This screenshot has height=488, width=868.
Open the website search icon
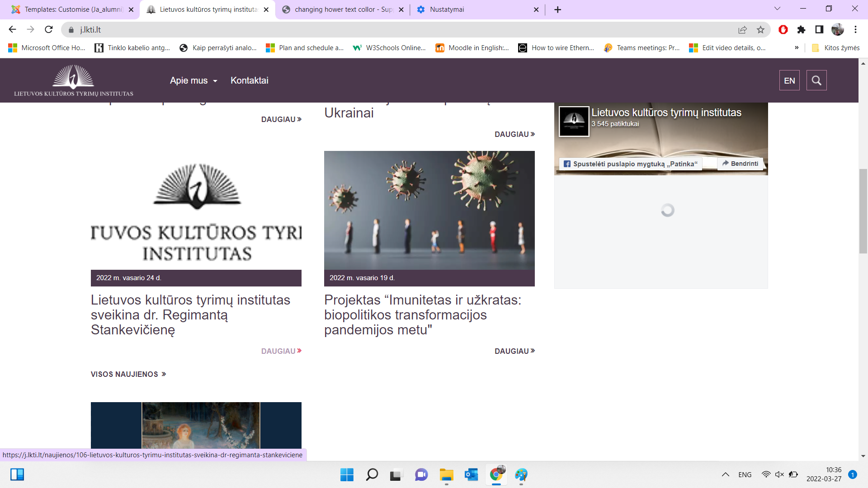[816, 80]
